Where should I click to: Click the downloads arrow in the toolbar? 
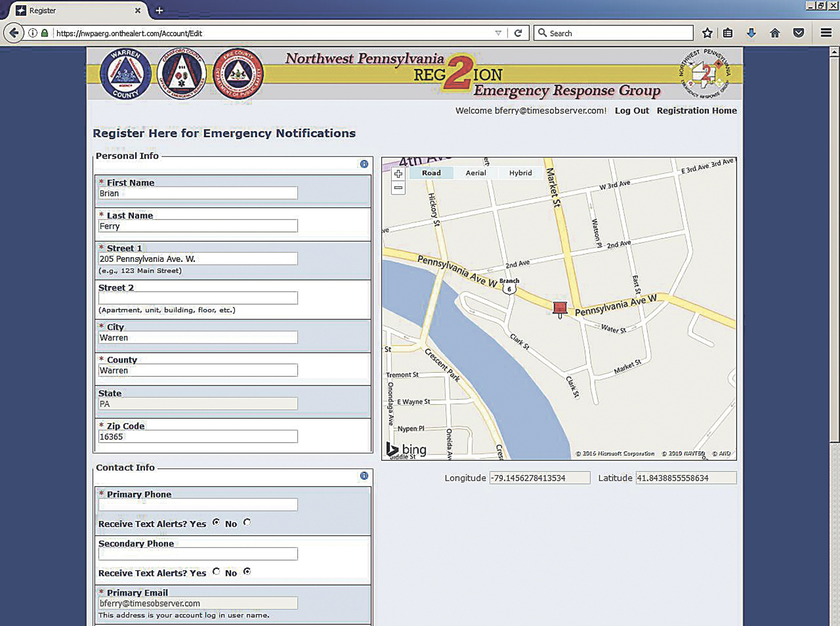click(x=752, y=33)
